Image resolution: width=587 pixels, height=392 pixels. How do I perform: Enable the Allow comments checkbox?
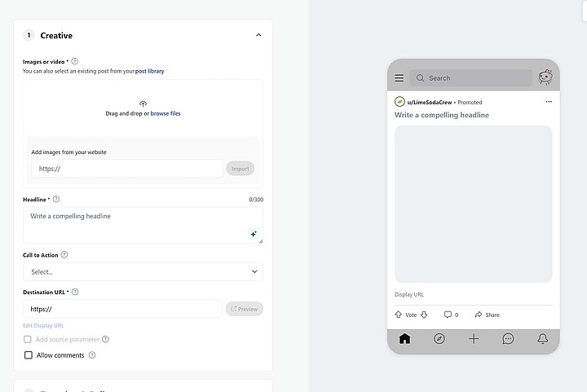tap(29, 355)
